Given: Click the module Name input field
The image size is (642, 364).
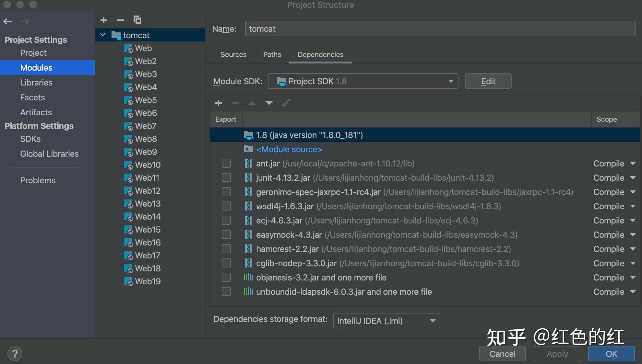Looking at the screenshot, I should tap(440, 28).
